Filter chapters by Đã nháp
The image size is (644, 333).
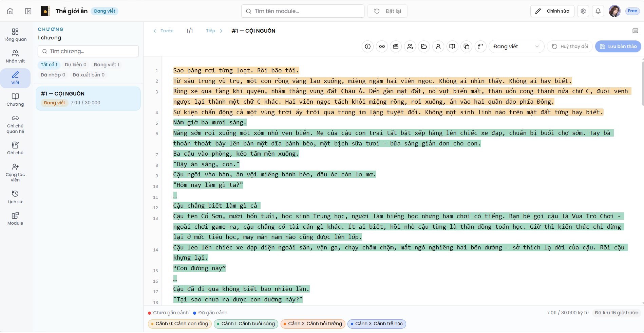pos(53,75)
